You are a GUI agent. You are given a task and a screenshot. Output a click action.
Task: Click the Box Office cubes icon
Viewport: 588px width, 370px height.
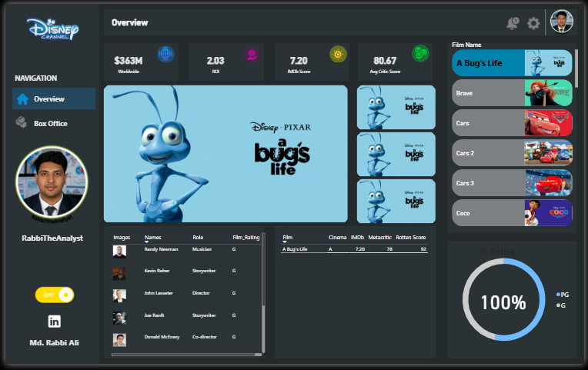[22, 122]
